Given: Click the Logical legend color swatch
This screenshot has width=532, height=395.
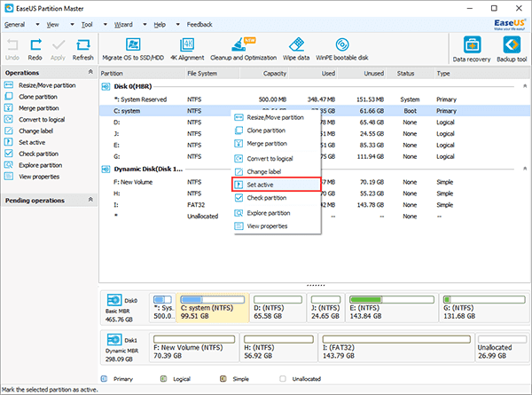Looking at the screenshot, I should pos(163,378).
